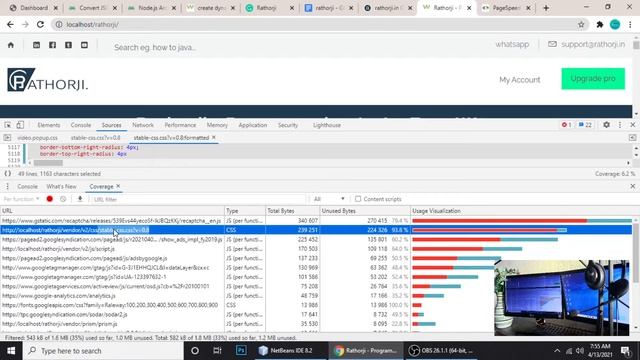Bookmark this page with the star icon
Image resolution: width=640 pixels, height=360 pixels.
[581, 24]
